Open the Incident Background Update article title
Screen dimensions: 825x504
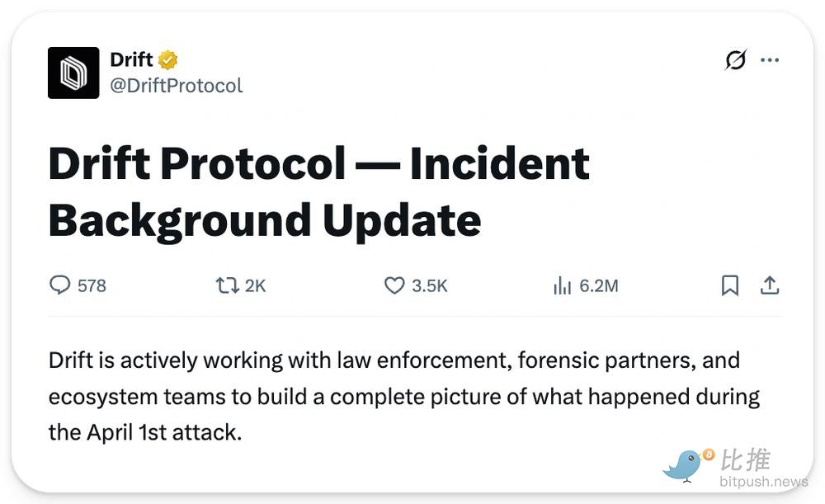pyautogui.click(x=318, y=190)
